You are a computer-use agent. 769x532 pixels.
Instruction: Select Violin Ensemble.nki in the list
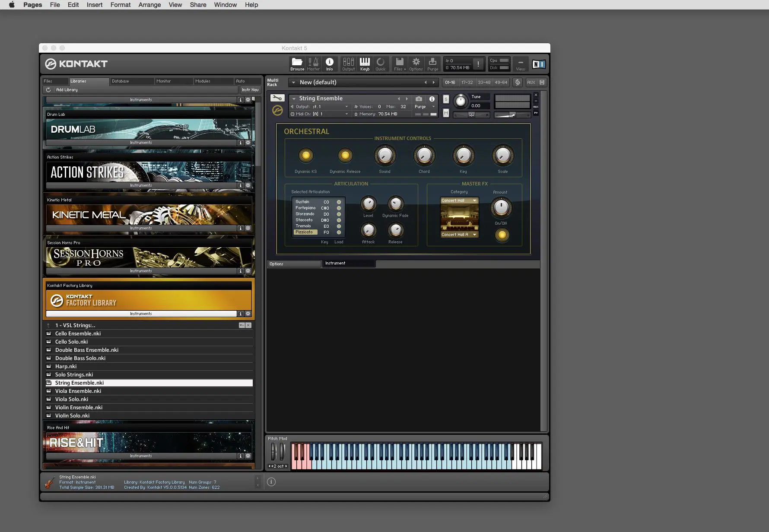tap(79, 408)
